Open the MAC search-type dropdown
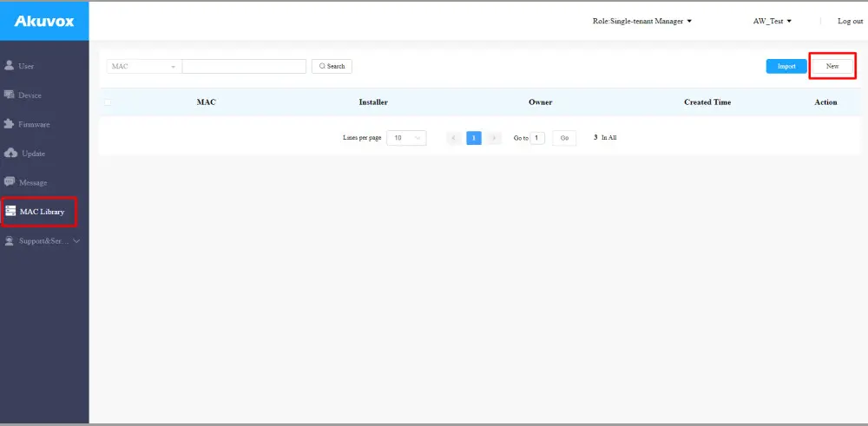868x426 pixels. pyautogui.click(x=144, y=67)
